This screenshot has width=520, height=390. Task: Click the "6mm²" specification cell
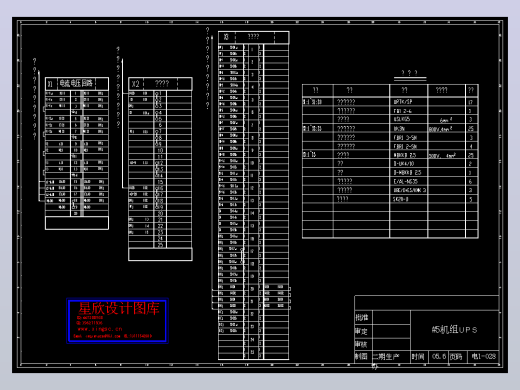[x=446, y=120]
